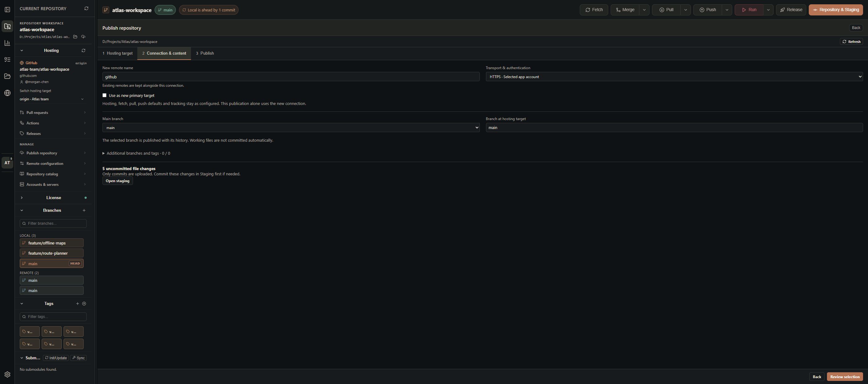Open the AT workspace avatar
This screenshot has width=868, height=384.
pyautogui.click(x=7, y=162)
